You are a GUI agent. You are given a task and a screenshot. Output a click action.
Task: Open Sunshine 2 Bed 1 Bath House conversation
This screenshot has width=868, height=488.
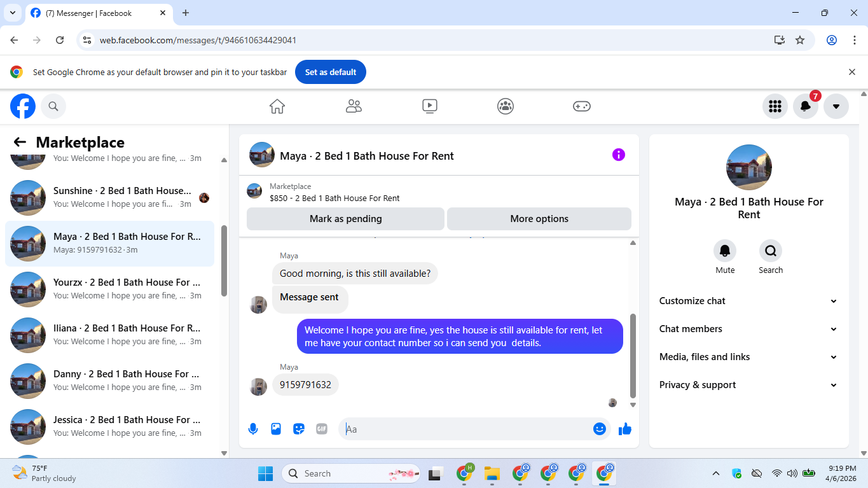click(109, 197)
